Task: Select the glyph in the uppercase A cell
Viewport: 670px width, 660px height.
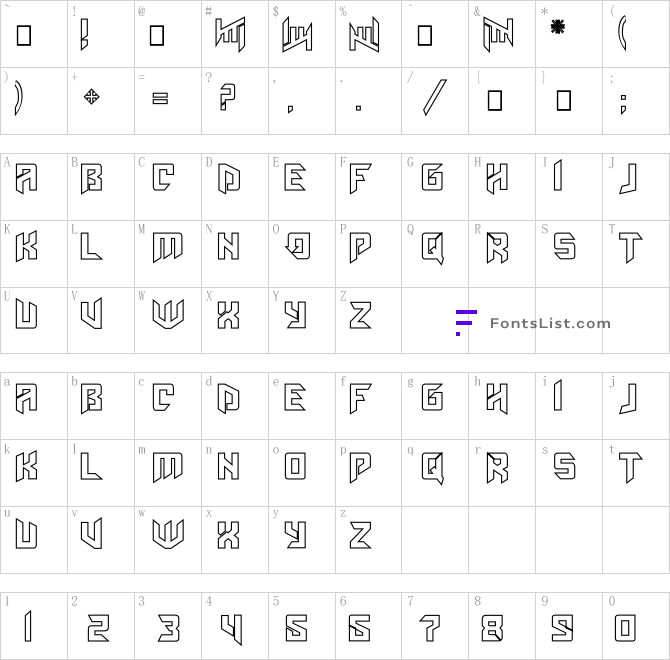Action: point(26,179)
